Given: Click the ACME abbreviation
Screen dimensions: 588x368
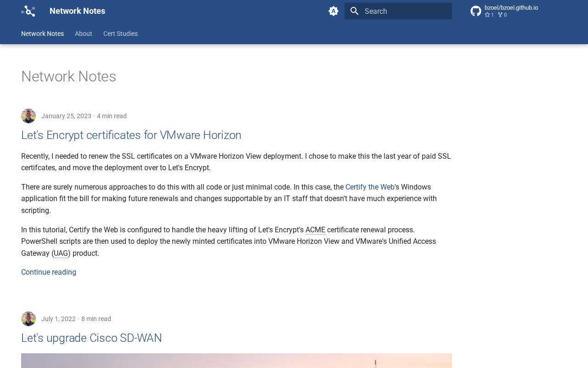Looking at the screenshot, I should 315,230.
